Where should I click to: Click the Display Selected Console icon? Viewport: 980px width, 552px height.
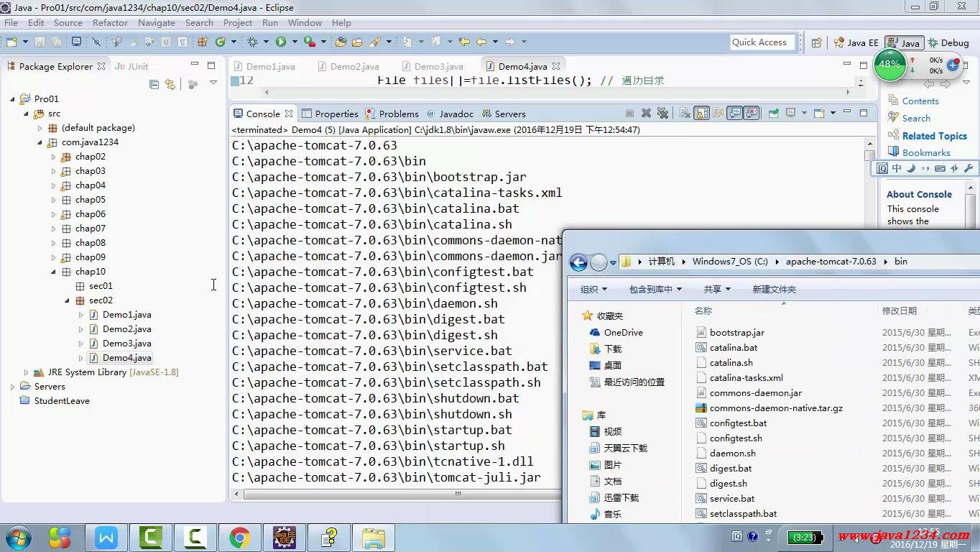[791, 113]
